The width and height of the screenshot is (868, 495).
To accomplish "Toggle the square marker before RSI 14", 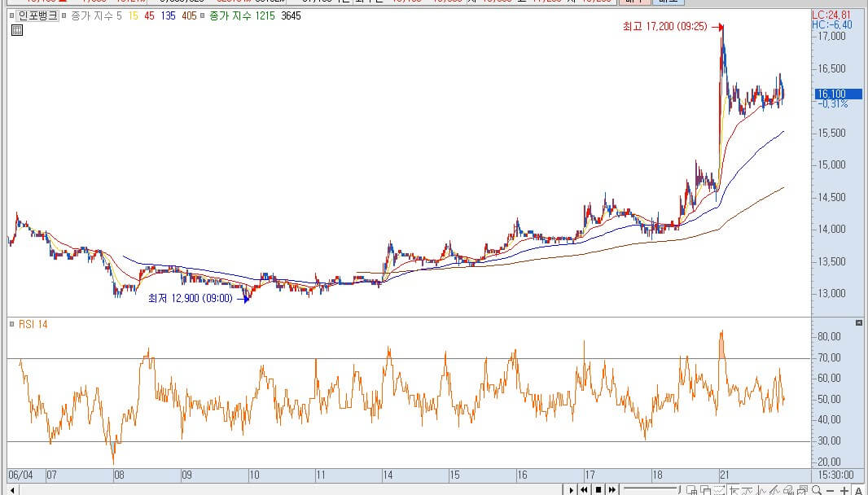I will (x=11, y=324).
